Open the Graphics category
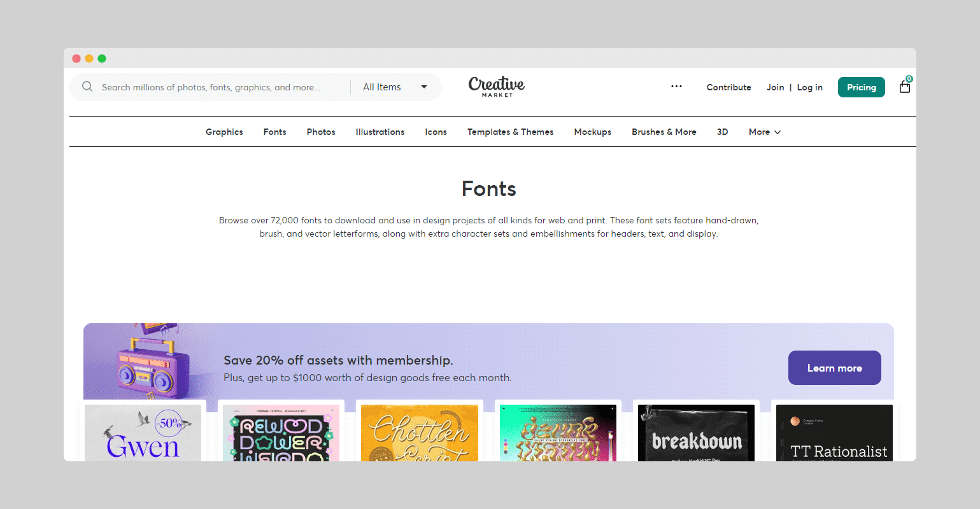 (224, 132)
